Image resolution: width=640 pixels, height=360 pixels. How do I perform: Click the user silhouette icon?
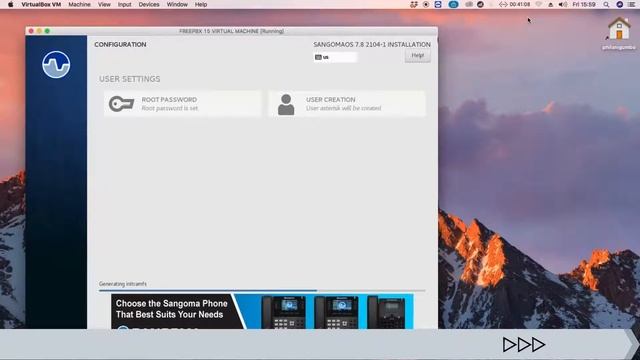286,104
